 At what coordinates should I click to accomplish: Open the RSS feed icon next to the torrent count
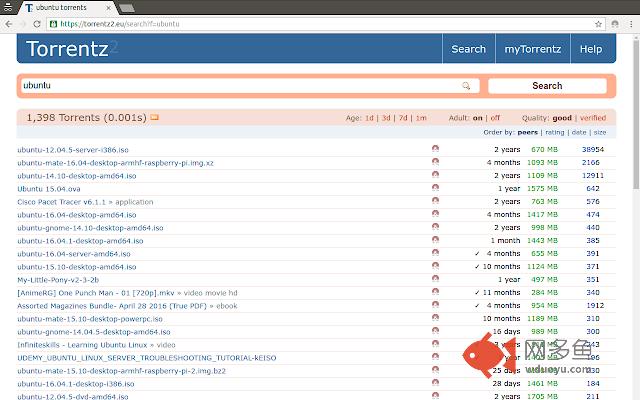(x=154, y=118)
